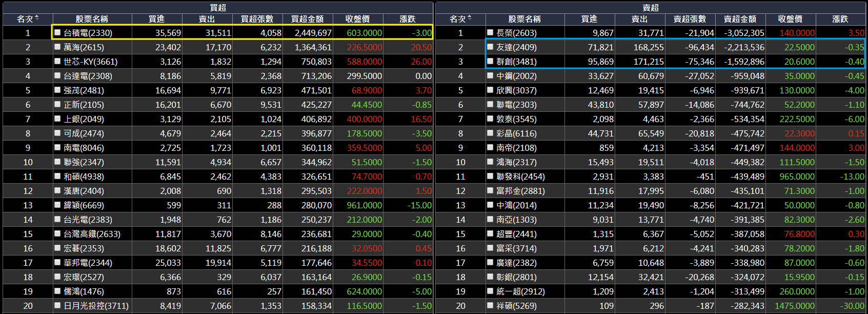The width and height of the screenshot is (868, 314).
Task: Open stock 和碩(4938)
Action: click(x=84, y=176)
